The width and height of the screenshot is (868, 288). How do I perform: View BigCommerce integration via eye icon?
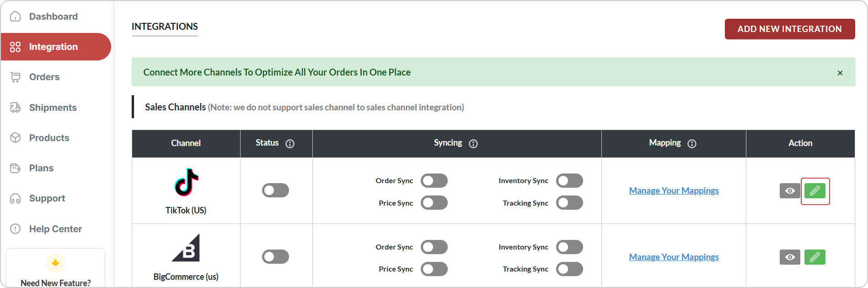tap(790, 257)
